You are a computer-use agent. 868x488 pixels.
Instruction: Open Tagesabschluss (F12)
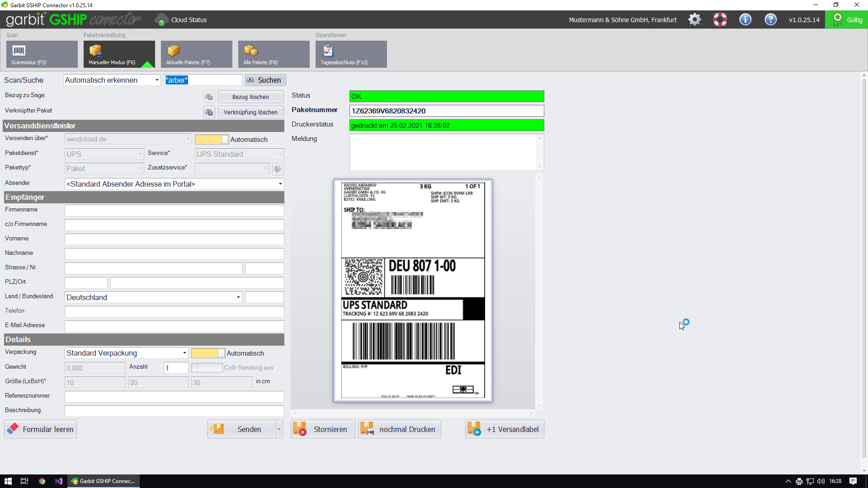coord(351,54)
